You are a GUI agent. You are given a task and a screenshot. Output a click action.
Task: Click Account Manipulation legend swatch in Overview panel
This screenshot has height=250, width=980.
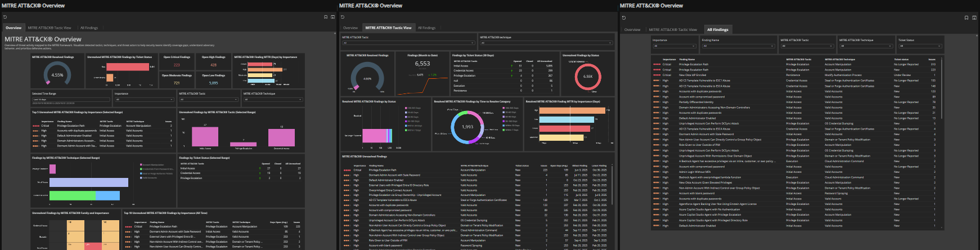tap(142, 165)
